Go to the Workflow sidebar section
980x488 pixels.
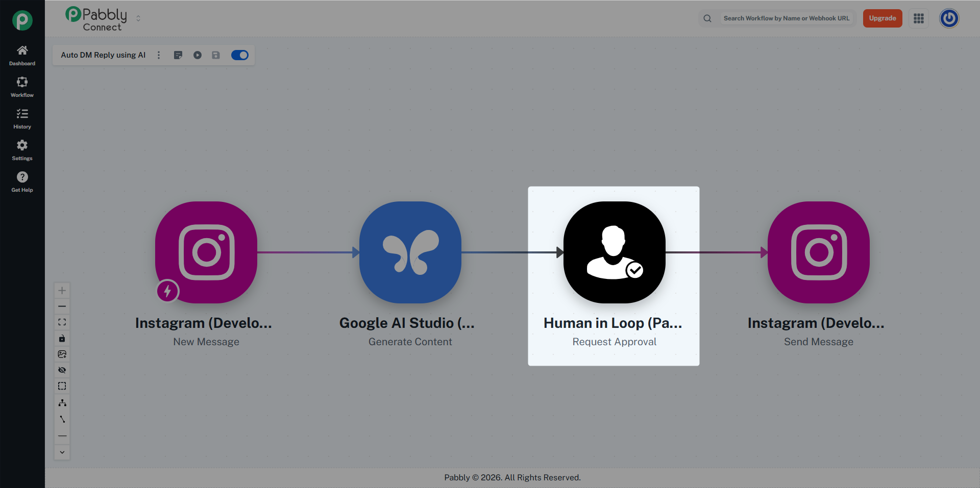click(x=22, y=87)
